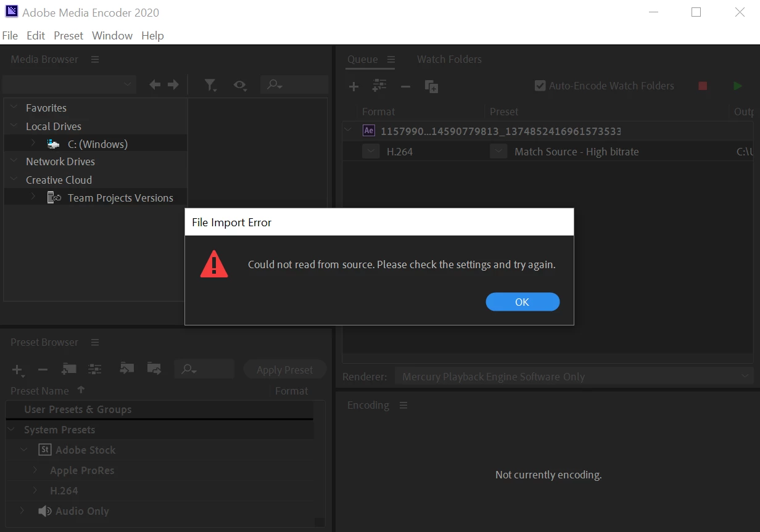Open the Media Browser location dropdown
Image resolution: width=760 pixels, height=532 pixels.
[x=69, y=84]
